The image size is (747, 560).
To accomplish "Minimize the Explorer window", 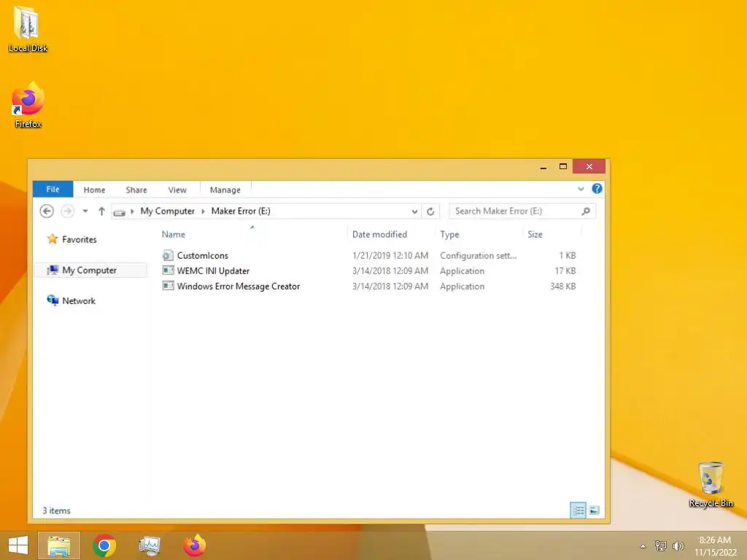I will tap(543, 167).
